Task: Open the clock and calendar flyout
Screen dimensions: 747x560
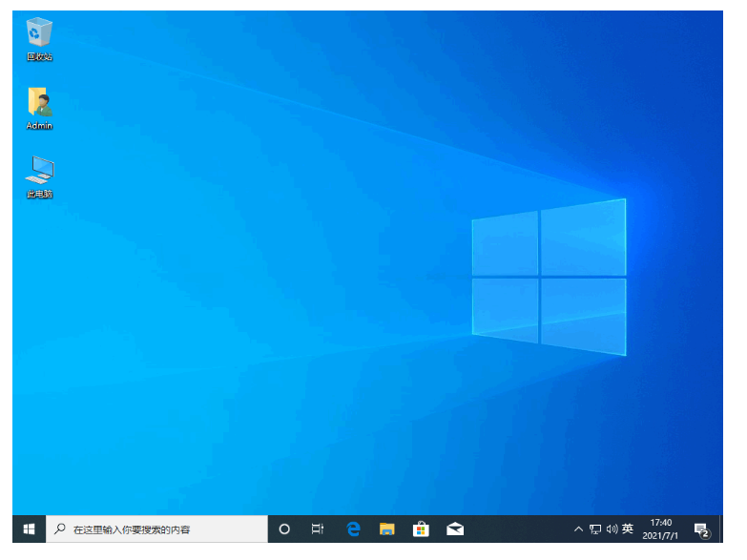Action: tap(661, 529)
